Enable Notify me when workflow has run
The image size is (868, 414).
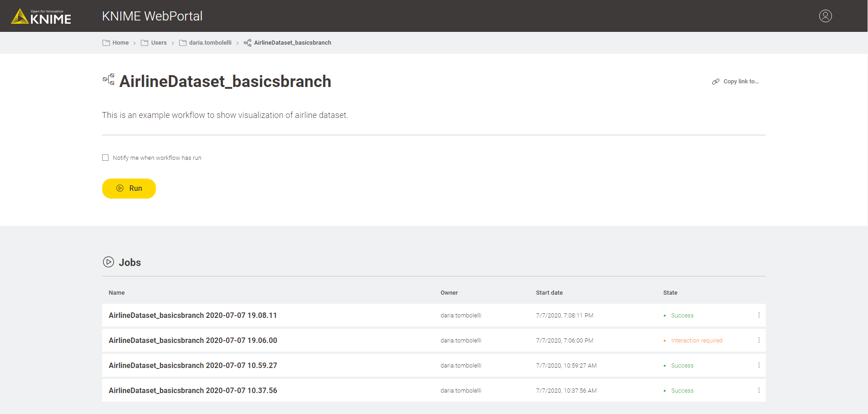click(x=105, y=158)
